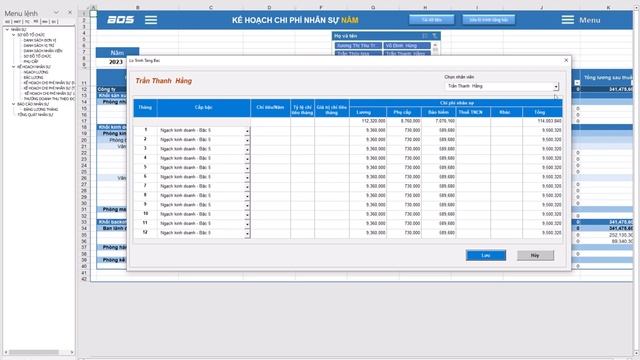Open the Cấp bậc dropdown for month 7
This screenshot has height=360, width=640.
[247, 187]
